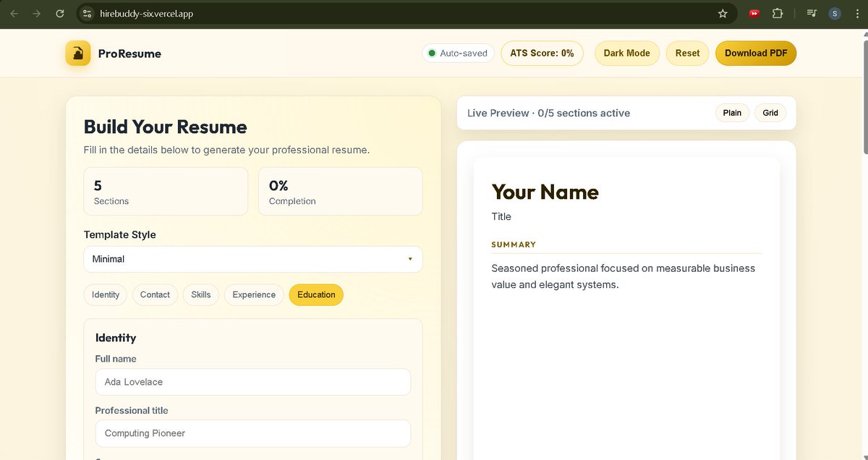
Task: Click the Auto-saved status indicator
Action: coord(458,53)
